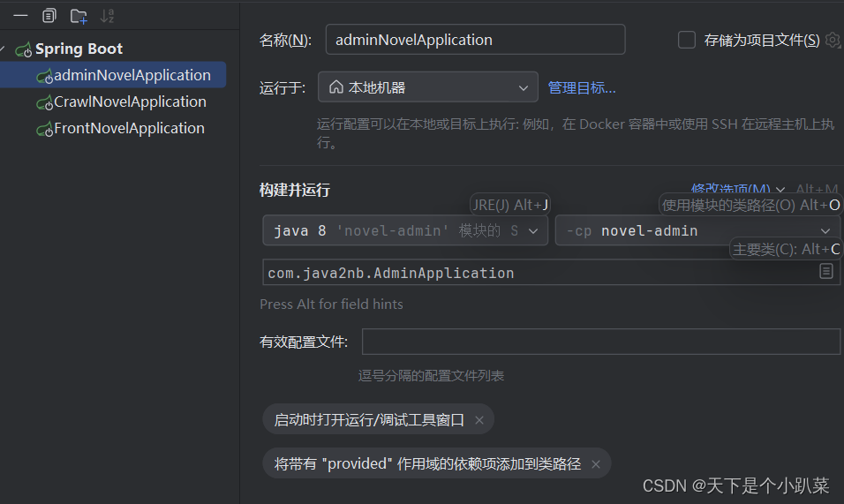Click the gear icon next to 存储为项目文件
The width and height of the screenshot is (844, 504).
click(x=833, y=40)
